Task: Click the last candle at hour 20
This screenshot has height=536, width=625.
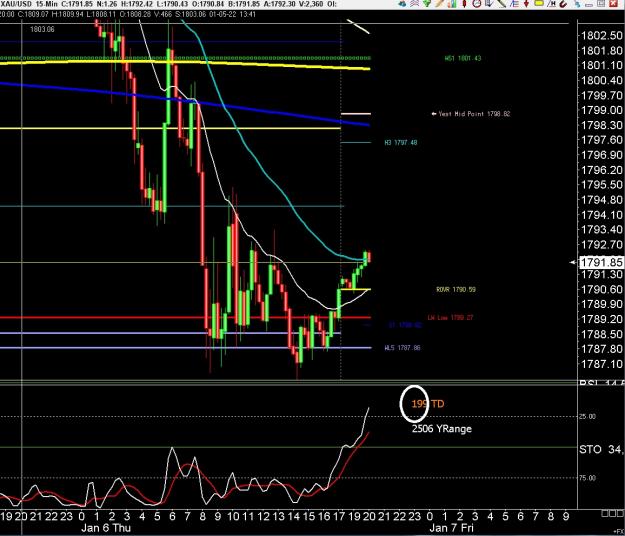Action: pos(369,257)
